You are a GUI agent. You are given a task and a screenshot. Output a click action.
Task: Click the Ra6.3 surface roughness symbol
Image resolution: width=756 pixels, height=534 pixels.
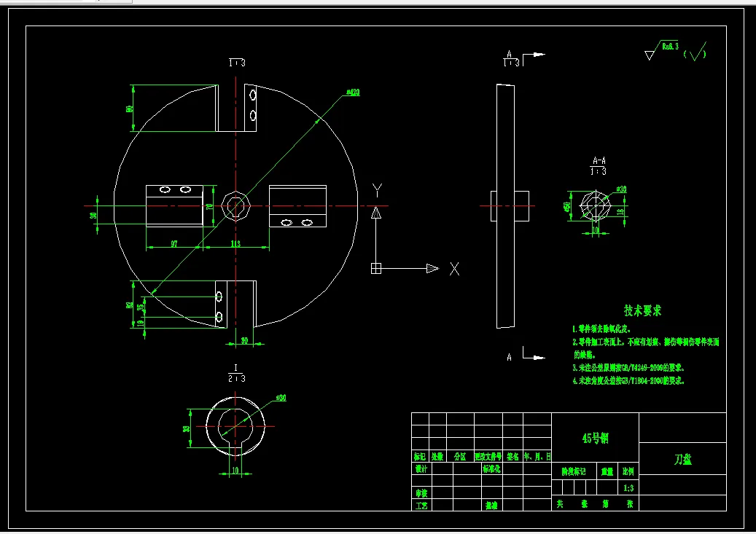661,50
